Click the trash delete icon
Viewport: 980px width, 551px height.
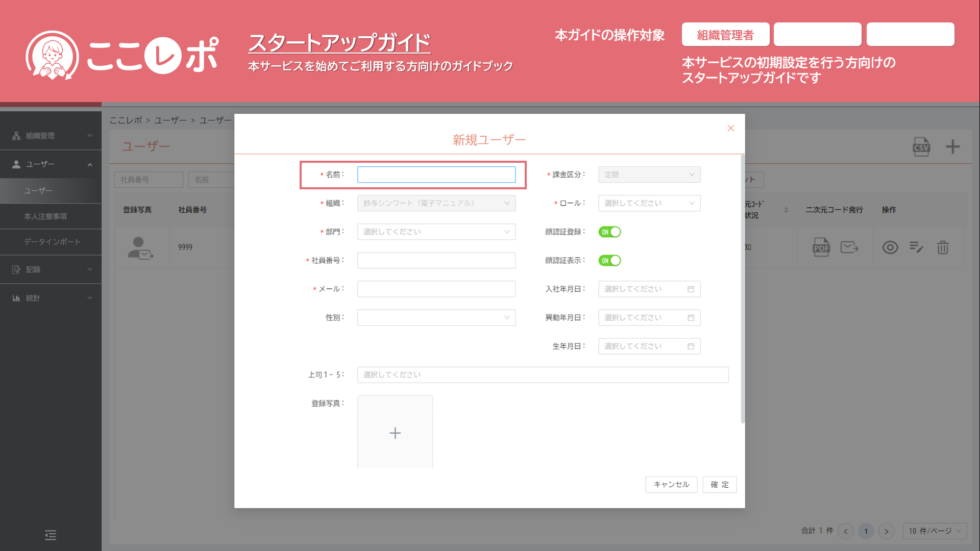click(x=943, y=247)
